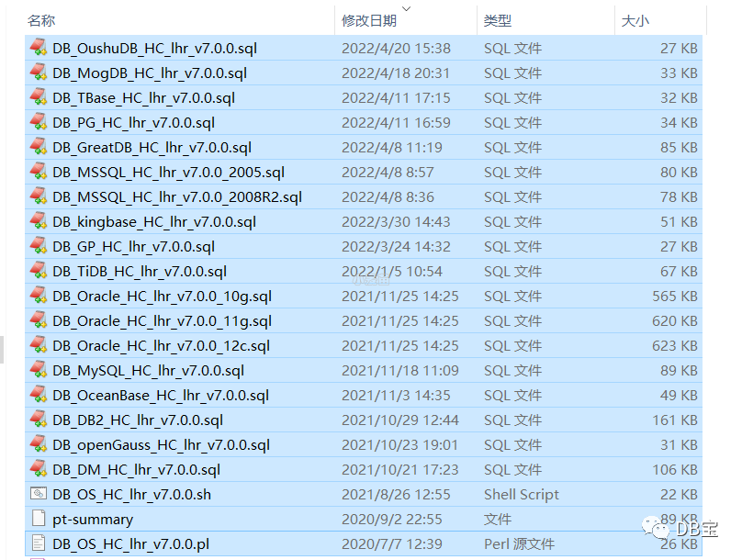Click the date 2021/11/18 11:09

(x=400, y=370)
